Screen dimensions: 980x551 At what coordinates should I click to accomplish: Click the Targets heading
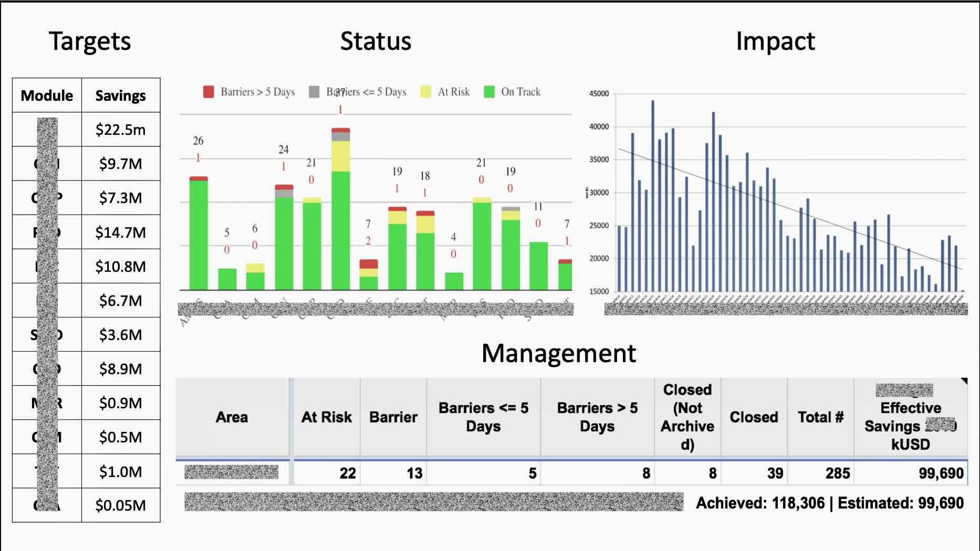[x=90, y=41]
